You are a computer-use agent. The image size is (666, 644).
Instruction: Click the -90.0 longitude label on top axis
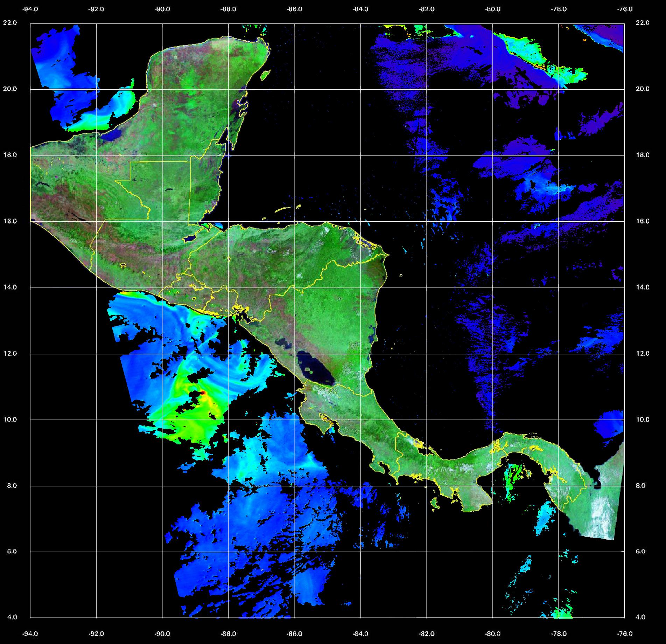162,9
